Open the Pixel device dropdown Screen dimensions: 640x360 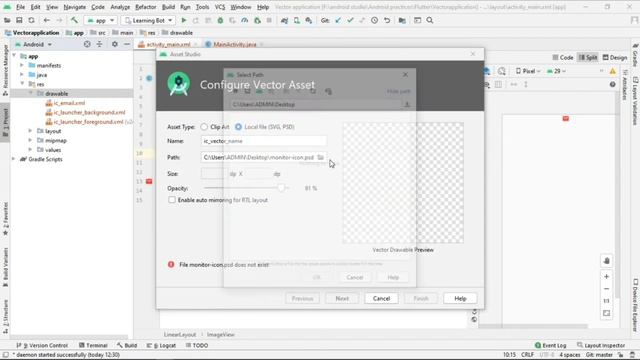click(x=528, y=71)
